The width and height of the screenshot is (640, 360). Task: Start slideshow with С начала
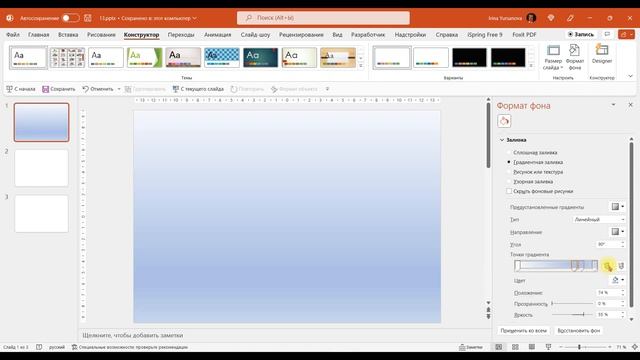click(21, 89)
